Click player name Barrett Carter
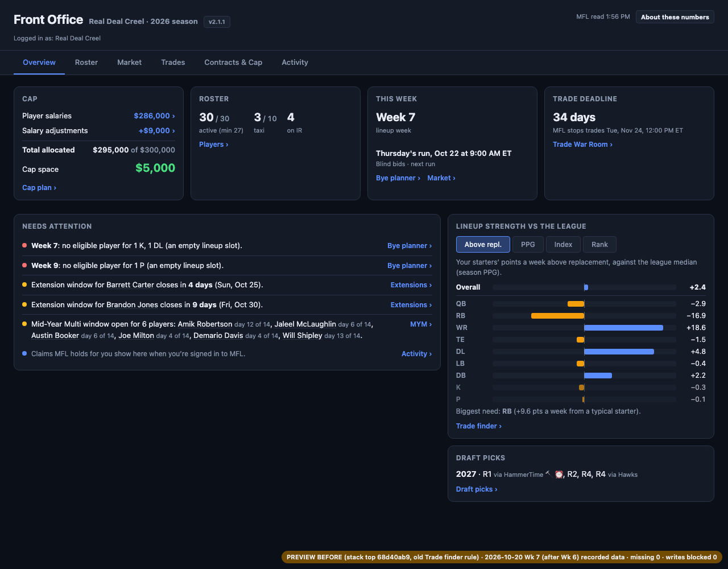 [130, 284]
